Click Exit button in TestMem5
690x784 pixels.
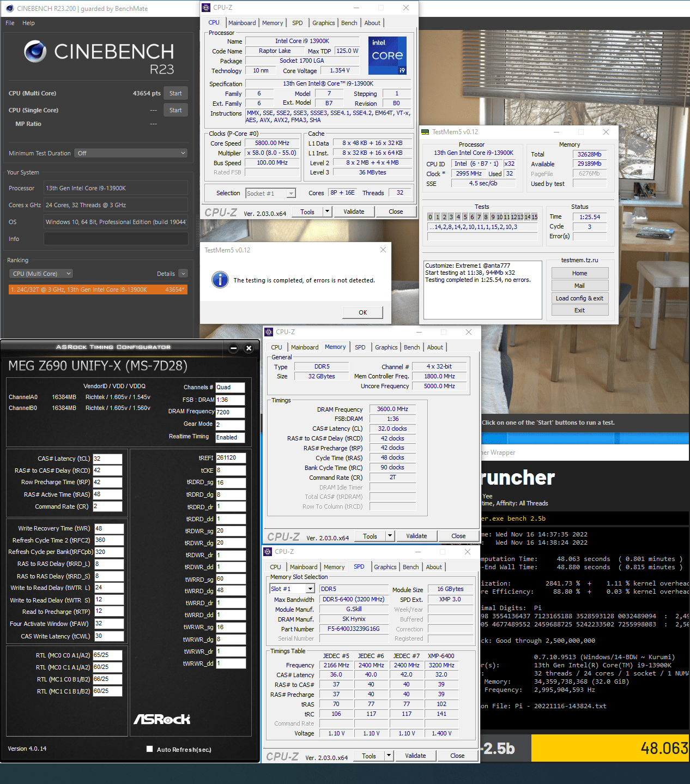pyautogui.click(x=580, y=310)
